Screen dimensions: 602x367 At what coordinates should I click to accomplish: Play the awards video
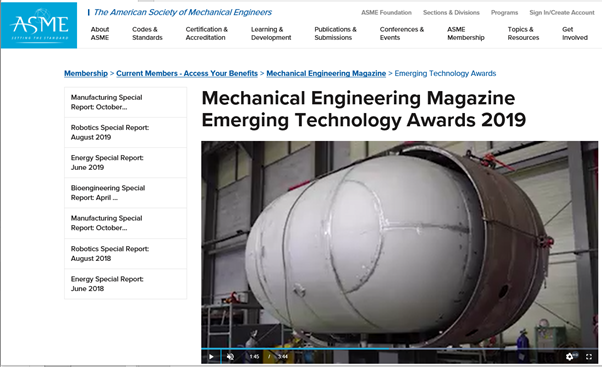211,357
